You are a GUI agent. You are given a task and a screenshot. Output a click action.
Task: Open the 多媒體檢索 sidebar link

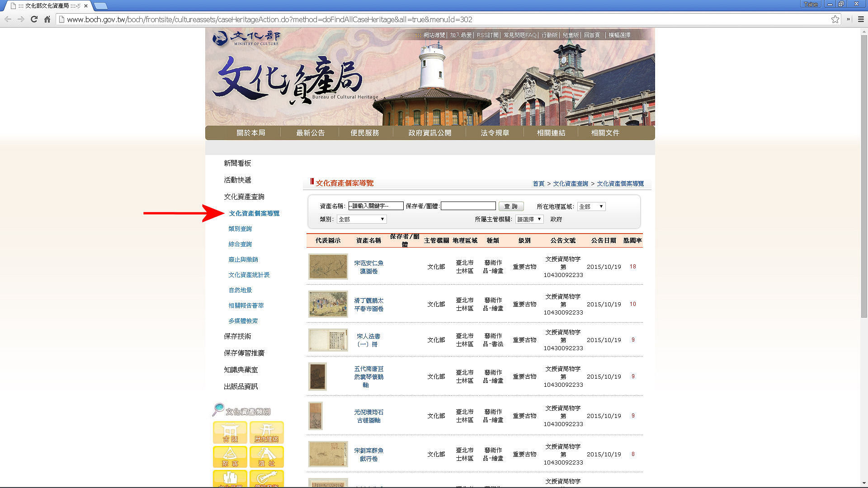[243, 321]
